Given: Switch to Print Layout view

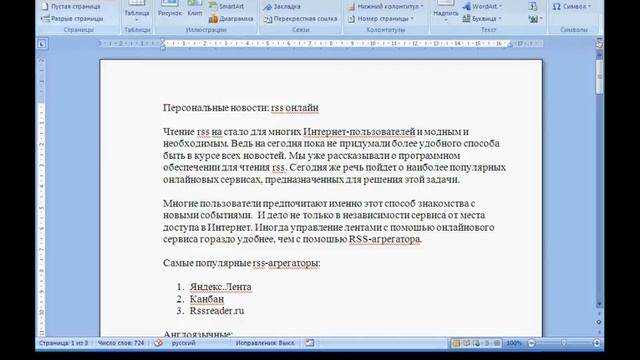Looking at the screenshot, I should pyautogui.click(x=456, y=343).
